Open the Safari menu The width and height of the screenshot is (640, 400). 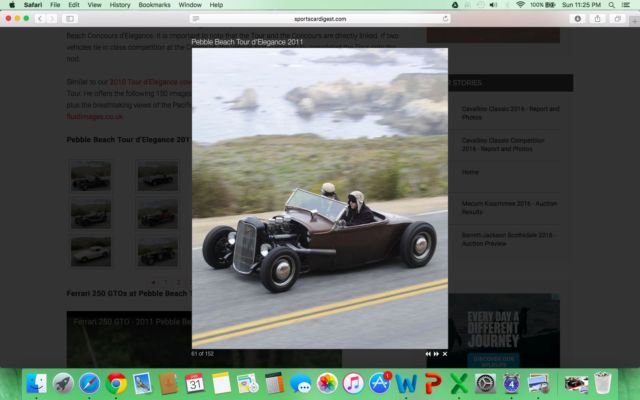pyautogui.click(x=33, y=5)
